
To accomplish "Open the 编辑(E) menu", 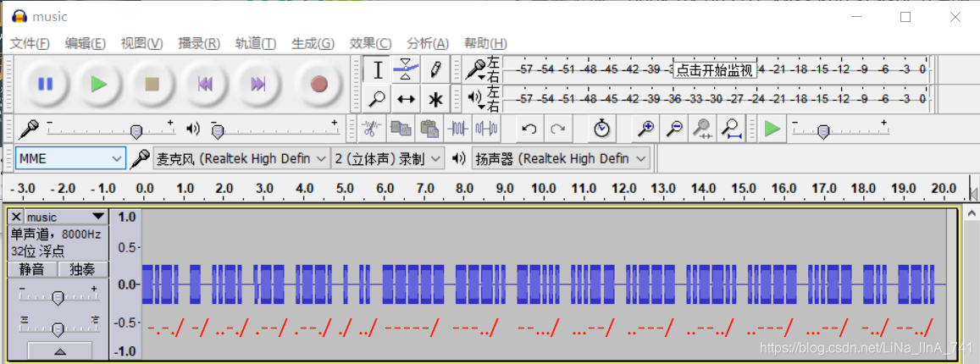I will click(85, 44).
